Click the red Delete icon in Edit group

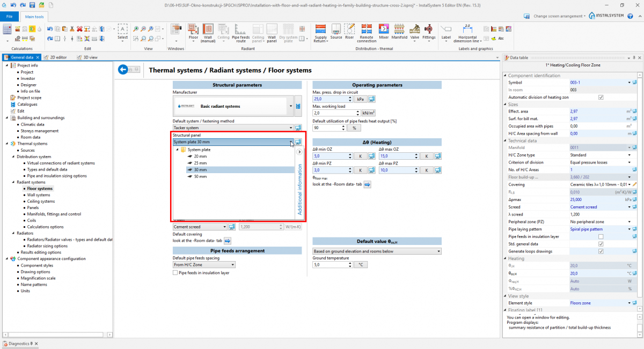point(79,29)
